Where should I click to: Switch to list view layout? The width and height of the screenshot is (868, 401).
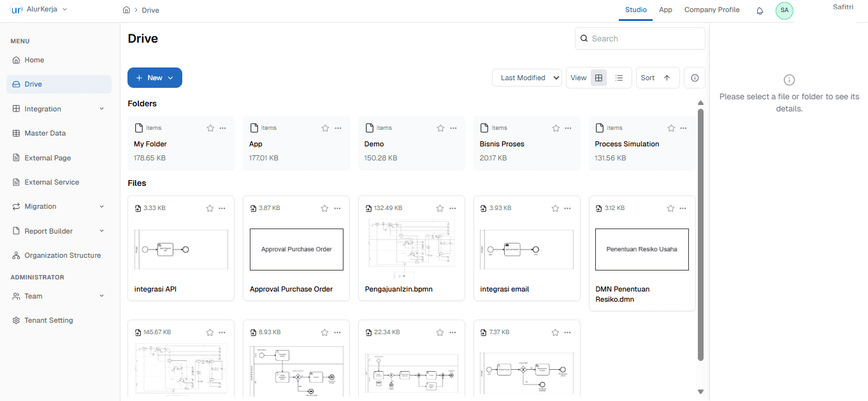coord(619,78)
